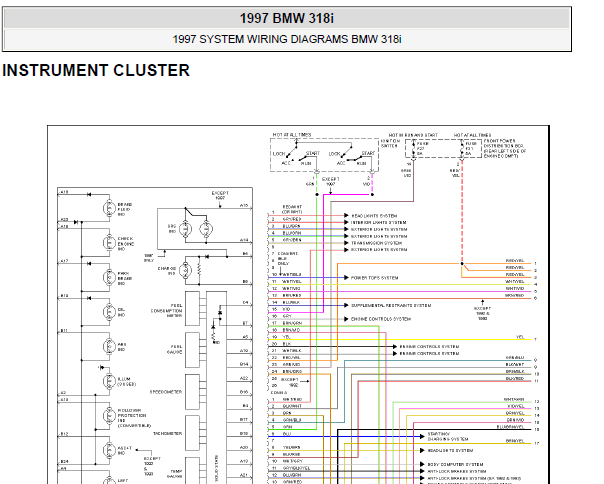This screenshot has height=484, width=604.
Task: Click the '1997 ONLY' note
Action: (x=149, y=258)
